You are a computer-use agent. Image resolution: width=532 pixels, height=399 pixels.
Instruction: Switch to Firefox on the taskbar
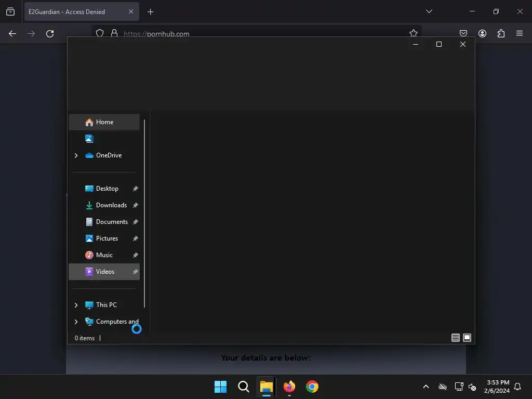pyautogui.click(x=289, y=387)
